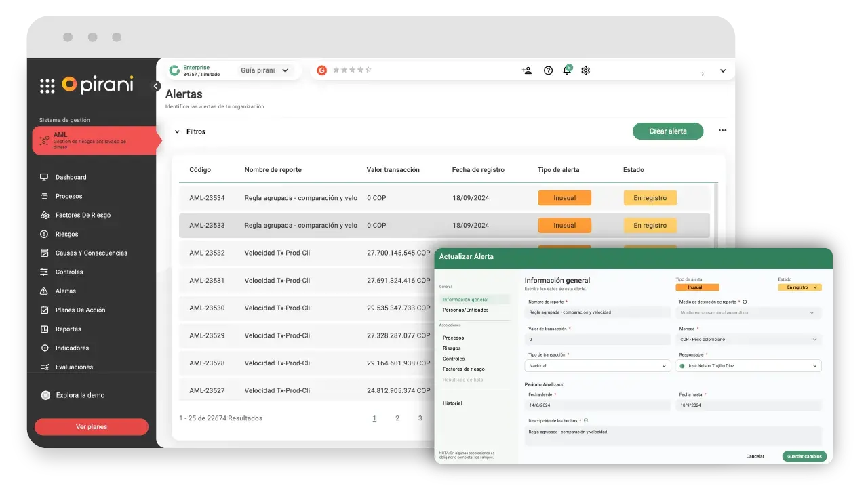Open the settings gear icon

tap(586, 70)
